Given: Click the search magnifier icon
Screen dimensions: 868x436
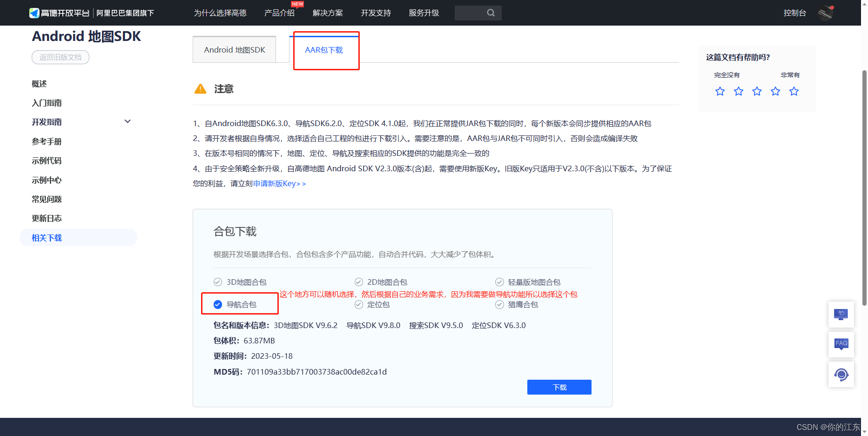Looking at the screenshot, I should (x=491, y=13).
